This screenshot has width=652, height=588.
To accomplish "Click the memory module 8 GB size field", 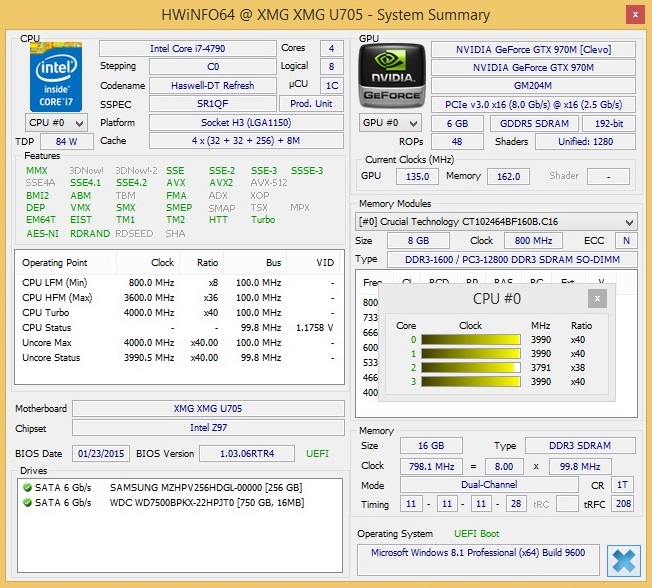I will pos(418,241).
